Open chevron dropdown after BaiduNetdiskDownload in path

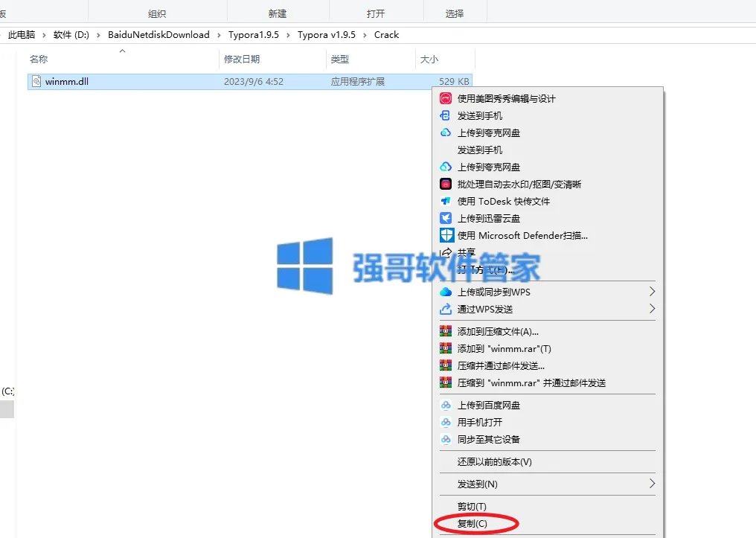coord(219,35)
